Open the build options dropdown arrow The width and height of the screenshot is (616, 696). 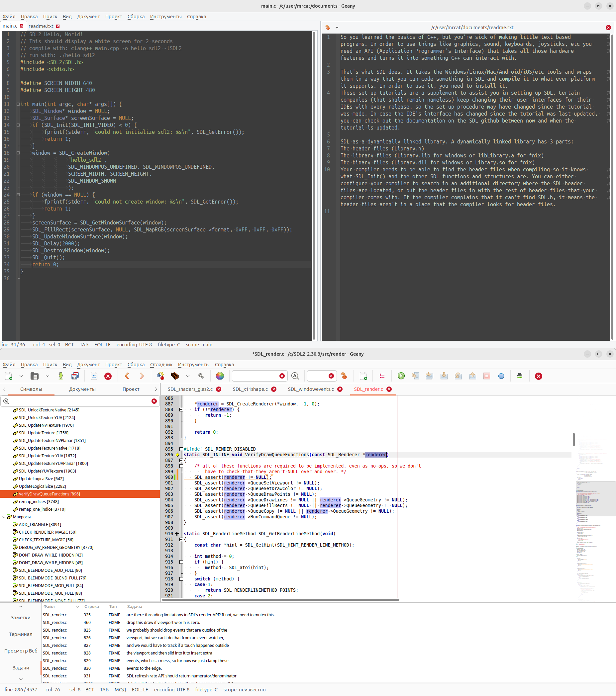(188, 376)
